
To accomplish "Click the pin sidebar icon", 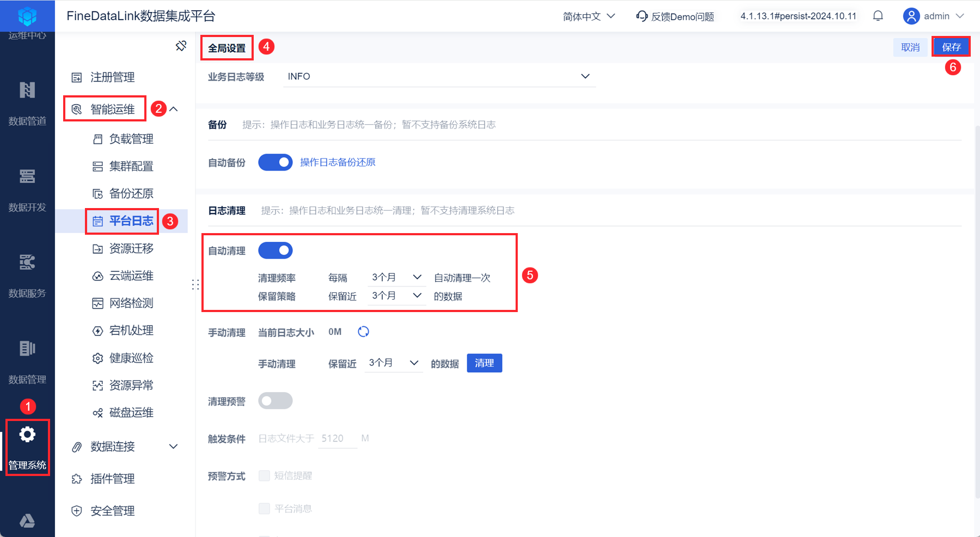I will coord(181,46).
